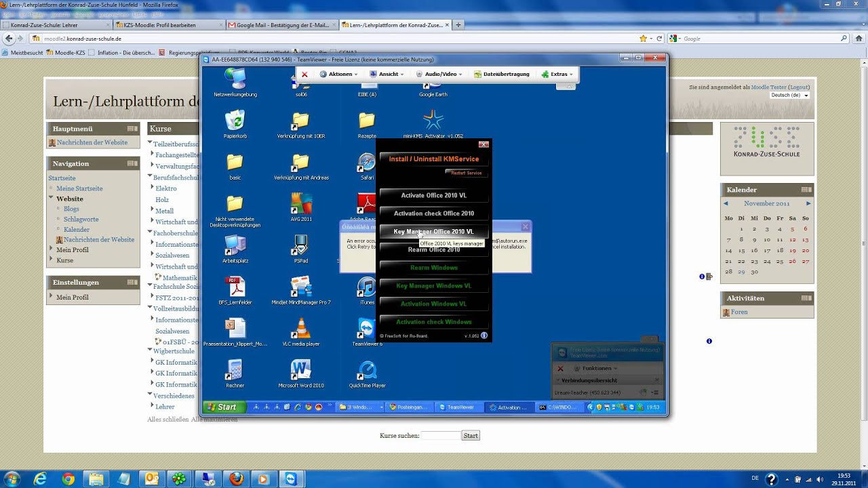
Task: Open the Extras menu in TeamViewer toolbar
Action: pos(557,74)
